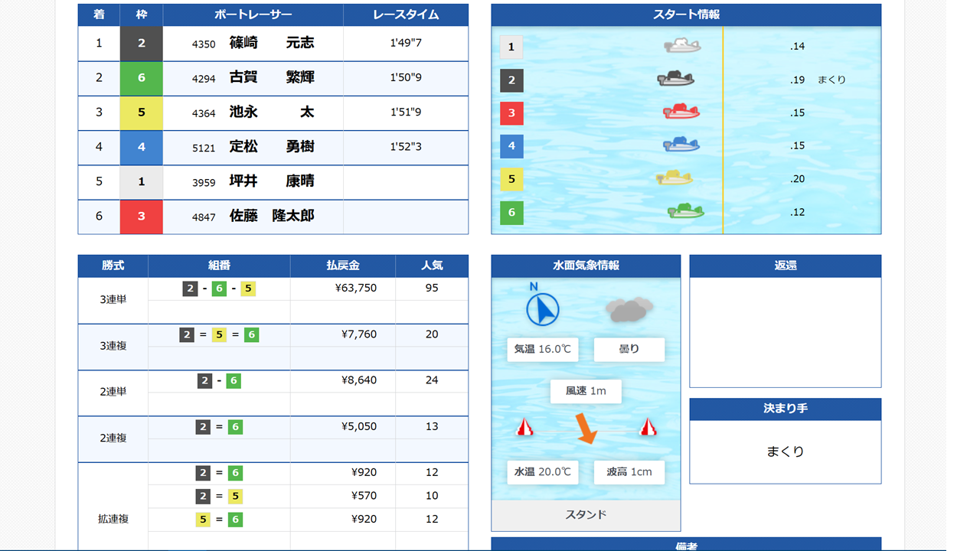Click the 3連複 combination 2=5=6
Screen dimensions: 980x551
pos(219,334)
